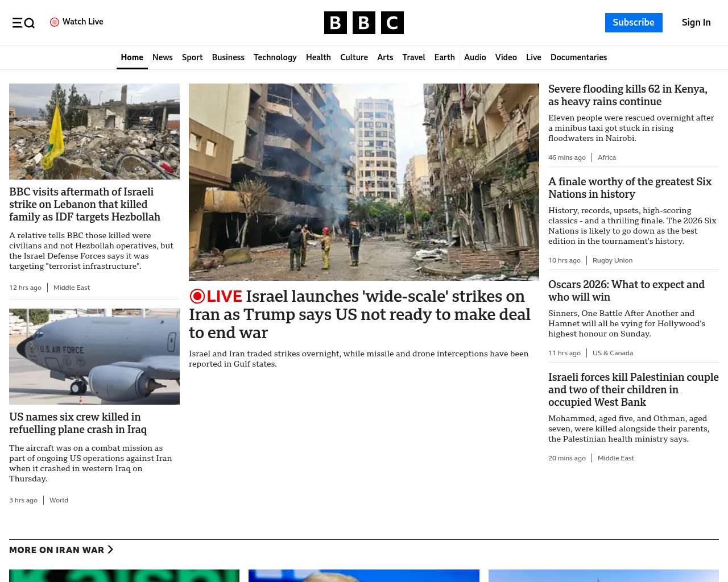This screenshot has width=728, height=582.
Task: Click the '11 hrs ago' timestamp
Action: (x=564, y=353)
